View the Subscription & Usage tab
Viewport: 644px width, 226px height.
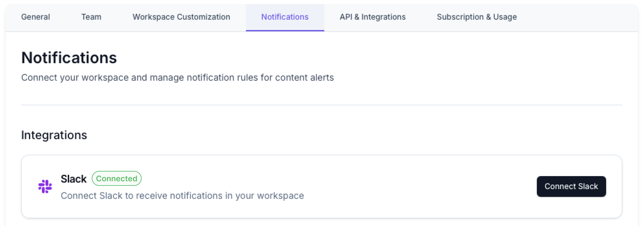point(476,17)
